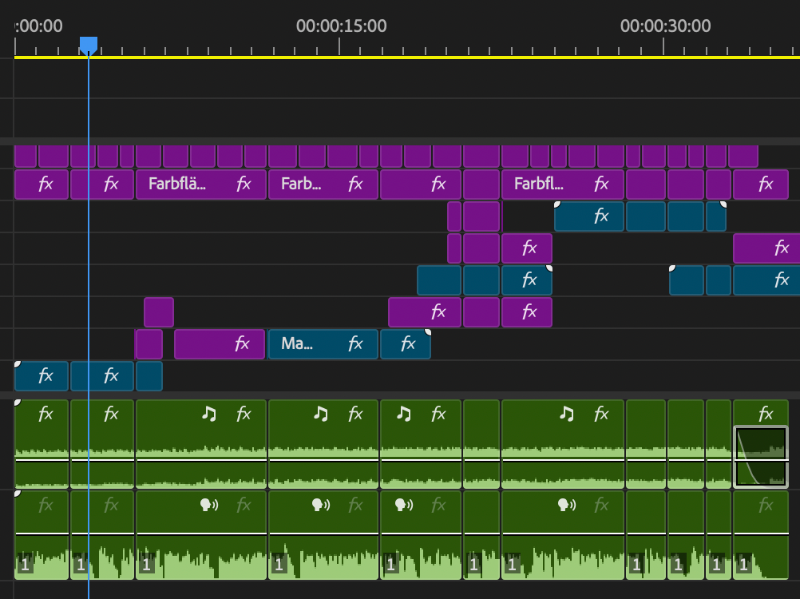
Task: Click the blue playhead marker at the top of the timeline
Action: point(89,42)
